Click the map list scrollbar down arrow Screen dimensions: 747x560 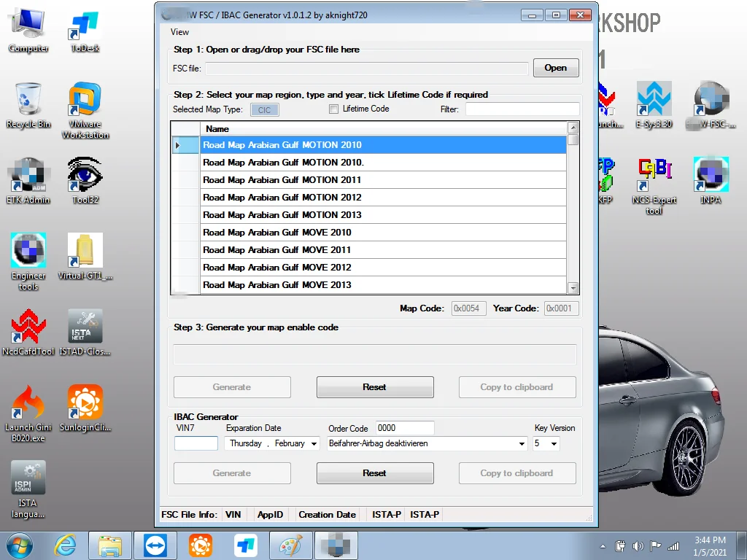[x=573, y=288]
